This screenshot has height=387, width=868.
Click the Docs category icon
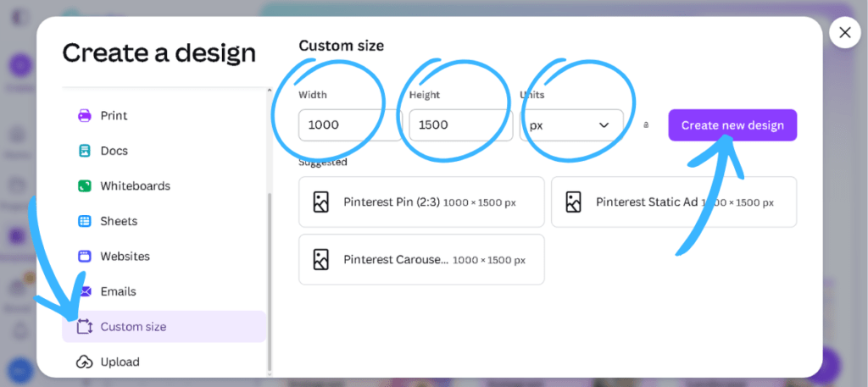pyautogui.click(x=84, y=151)
